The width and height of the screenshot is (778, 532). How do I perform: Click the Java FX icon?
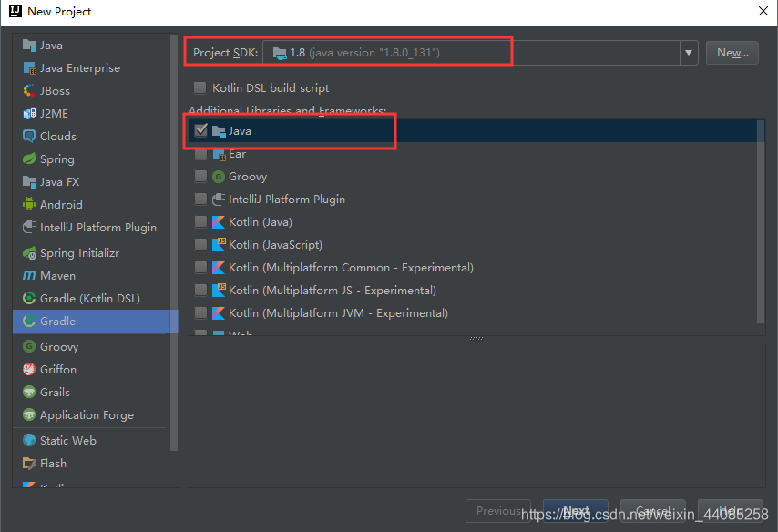(x=29, y=181)
